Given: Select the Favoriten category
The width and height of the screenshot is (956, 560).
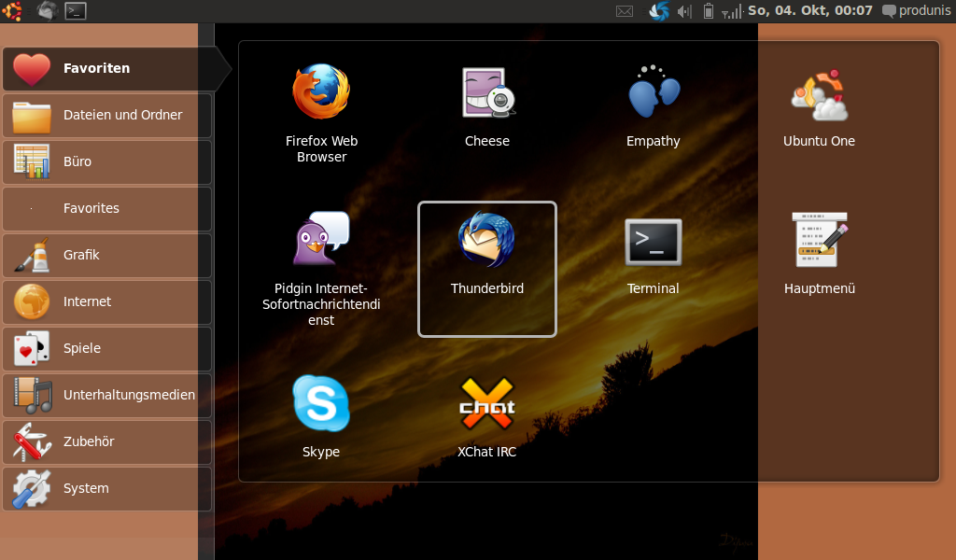Looking at the screenshot, I should [x=108, y=68].
